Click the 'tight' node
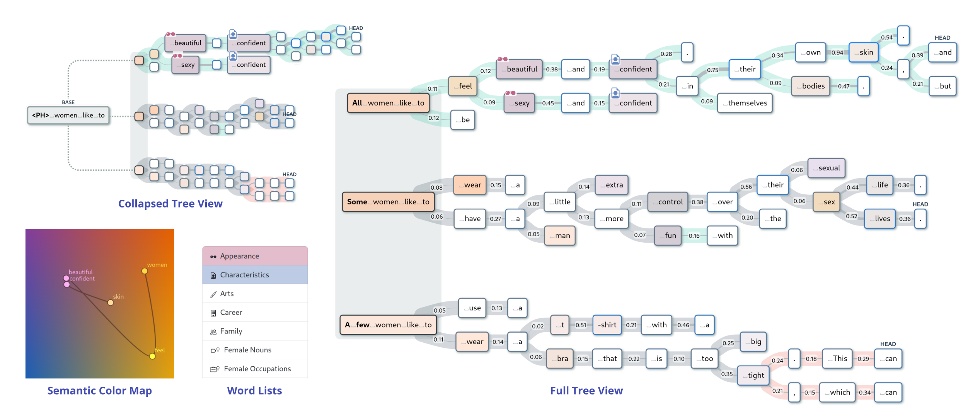 753,375
